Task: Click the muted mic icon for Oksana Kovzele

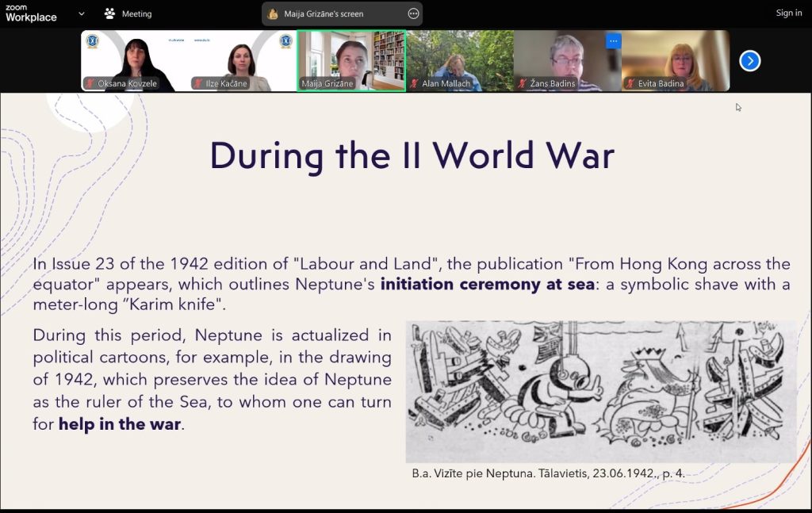Action: [90, 83]
